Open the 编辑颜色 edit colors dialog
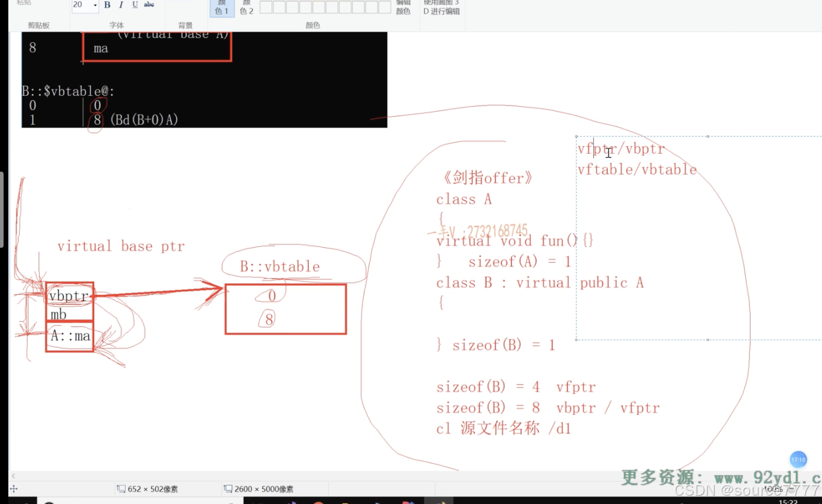The image size is (822, 504). (403, 8)
